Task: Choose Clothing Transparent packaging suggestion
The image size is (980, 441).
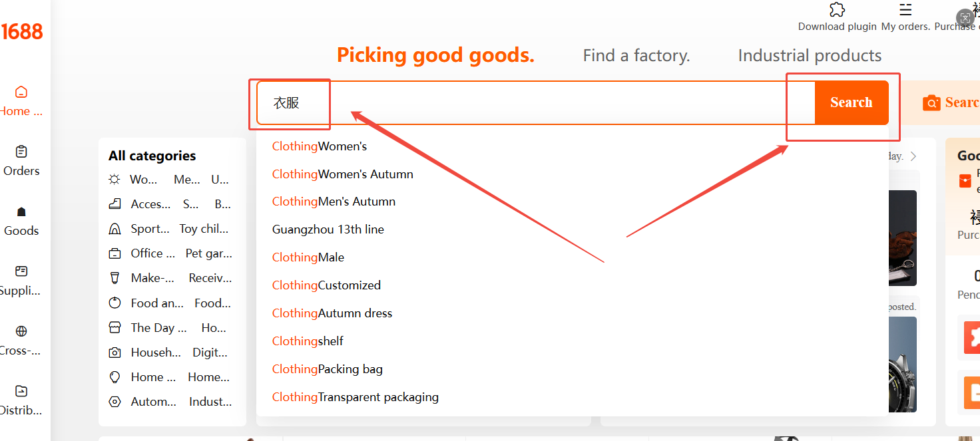Action: tap(356, 397)
